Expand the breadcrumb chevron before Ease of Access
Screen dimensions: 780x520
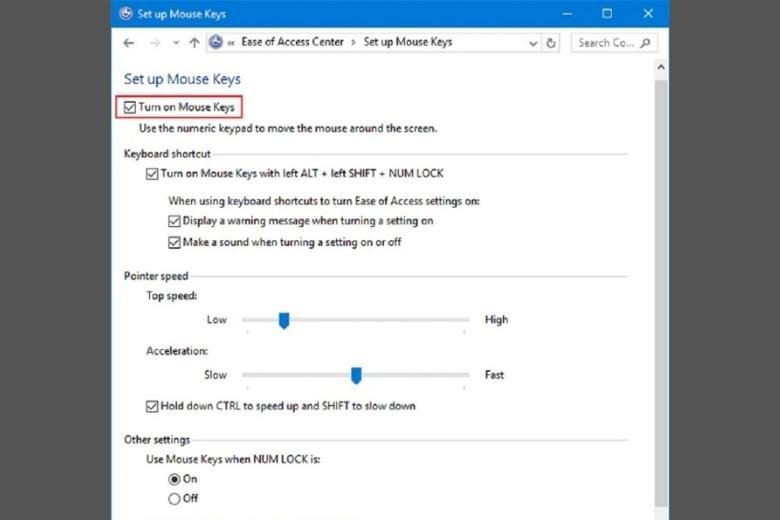pos(231,43)
